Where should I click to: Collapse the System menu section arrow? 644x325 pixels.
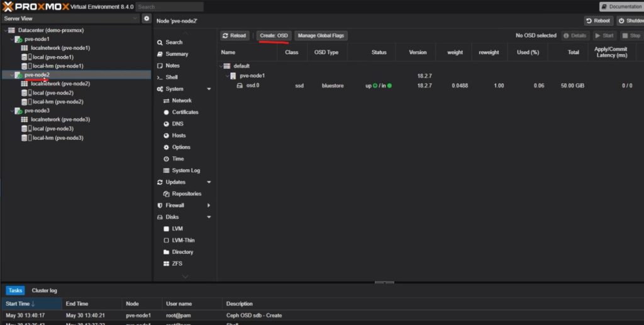tap(209, 89)
